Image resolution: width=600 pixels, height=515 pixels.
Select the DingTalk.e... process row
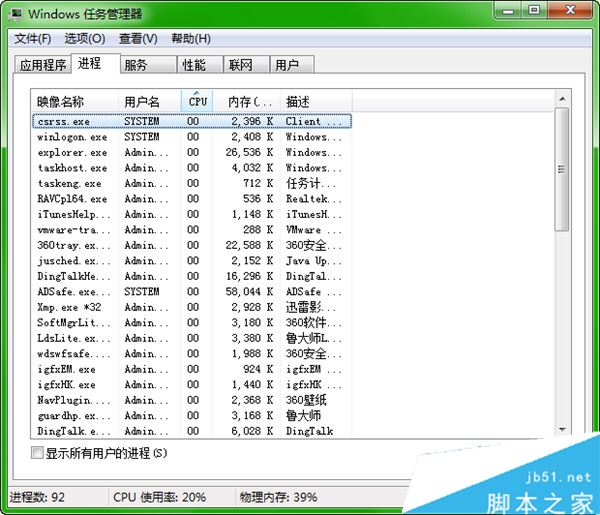(192, 431)
